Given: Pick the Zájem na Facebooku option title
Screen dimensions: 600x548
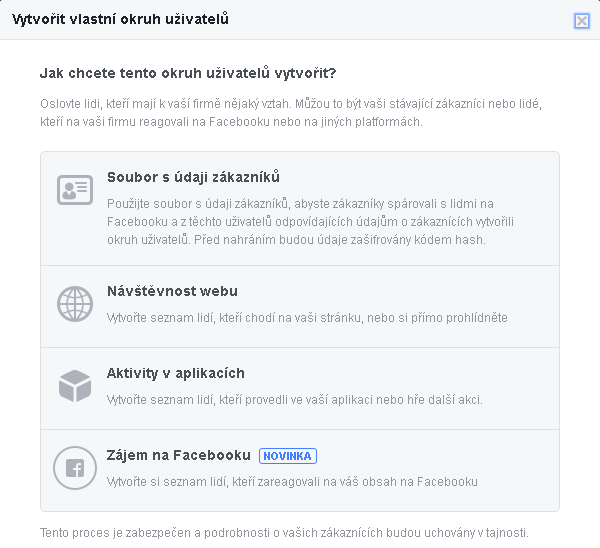Looking at the screenshot, I should pos(178,455).
